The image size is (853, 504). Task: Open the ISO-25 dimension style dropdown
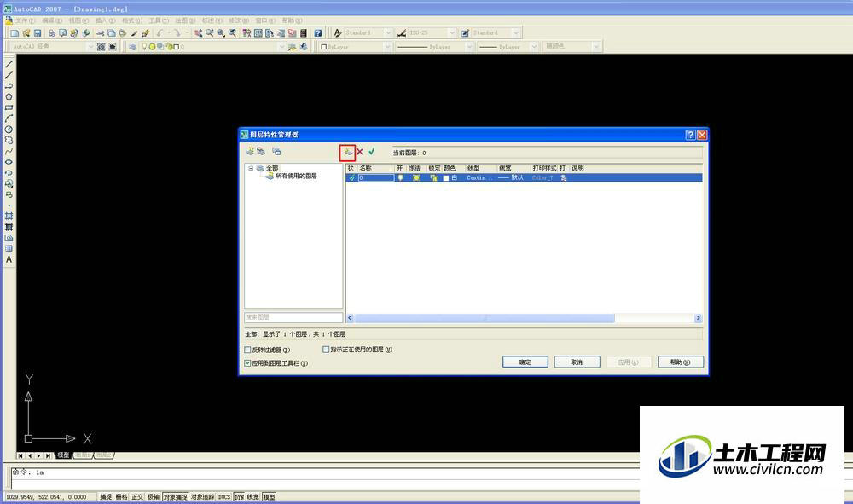(x=451, y=33)
